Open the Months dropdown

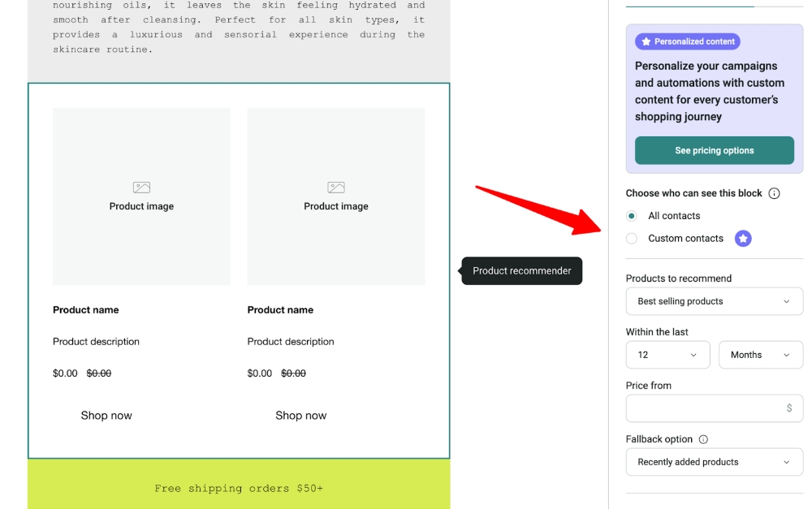pos(760,355)
